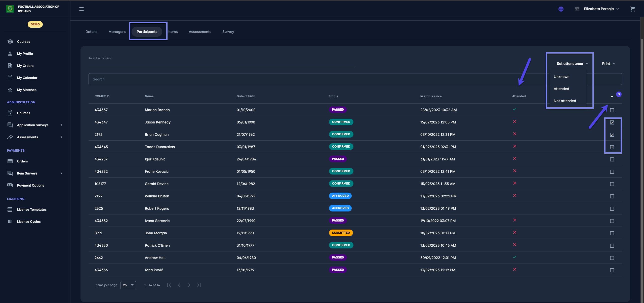Screen dimensions: 644x303
Task: Expand Application Surveys submenu chevron
Action: pos(61,125)
